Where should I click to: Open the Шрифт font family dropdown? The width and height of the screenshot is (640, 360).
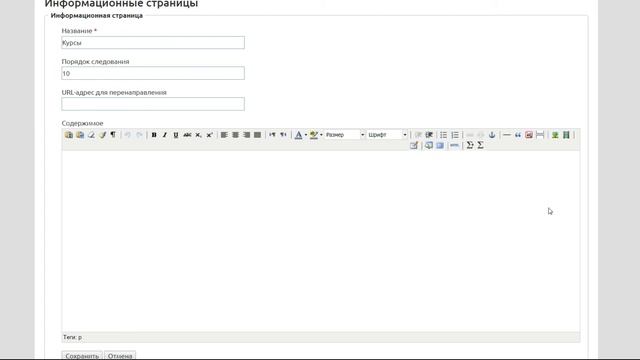pyautogui.click(x=387, y=135)
